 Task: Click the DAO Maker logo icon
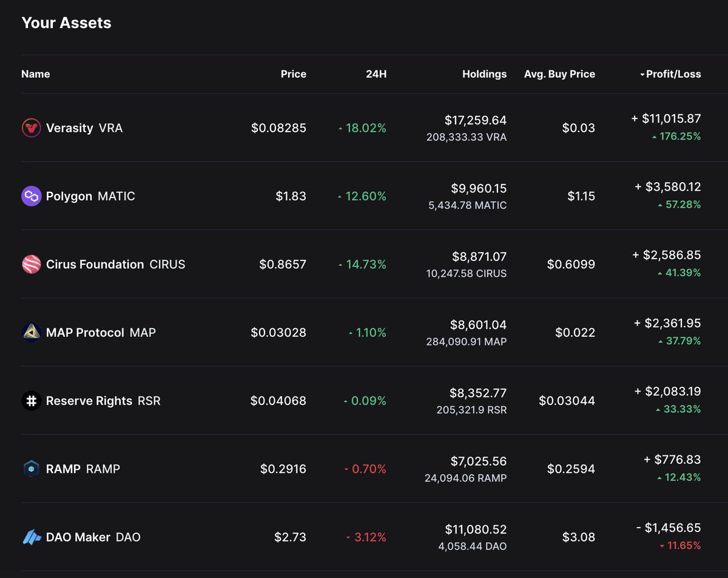point(31,537)
